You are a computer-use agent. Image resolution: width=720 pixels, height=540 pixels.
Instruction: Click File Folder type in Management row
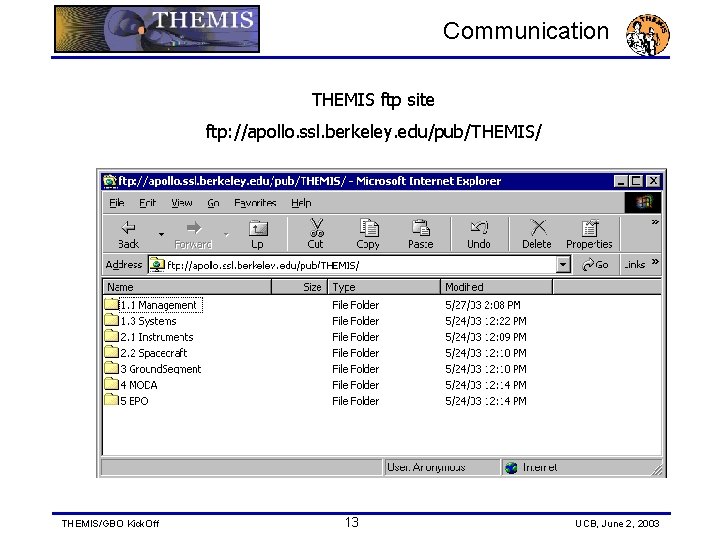click(x=355, y=305)
